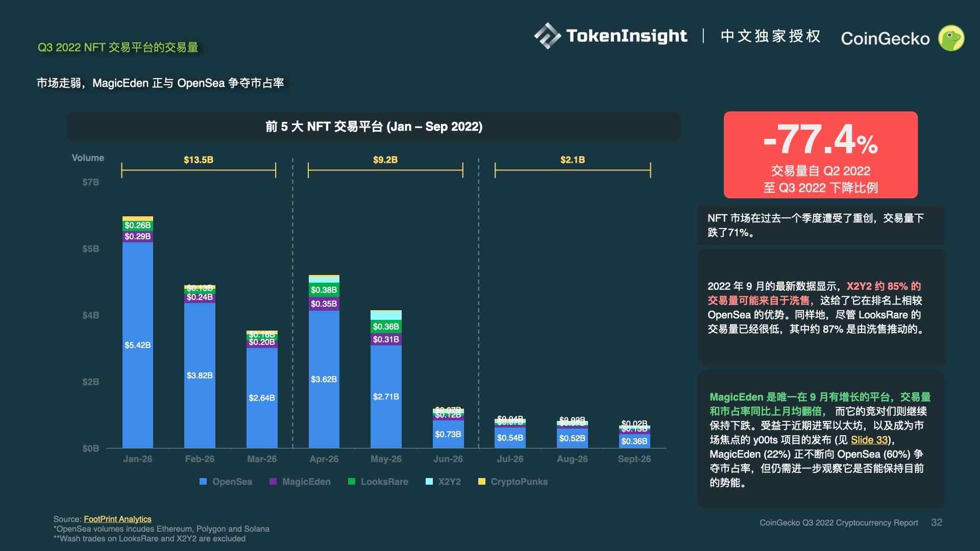Open the FootPrint Analytics source link
The width and height of the screenshot is (980, 551).
117,519
